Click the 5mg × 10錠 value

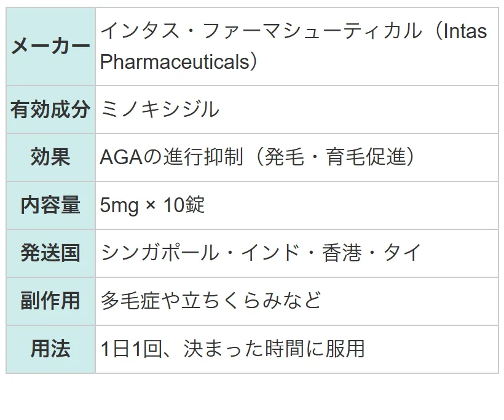click(152, 205)
